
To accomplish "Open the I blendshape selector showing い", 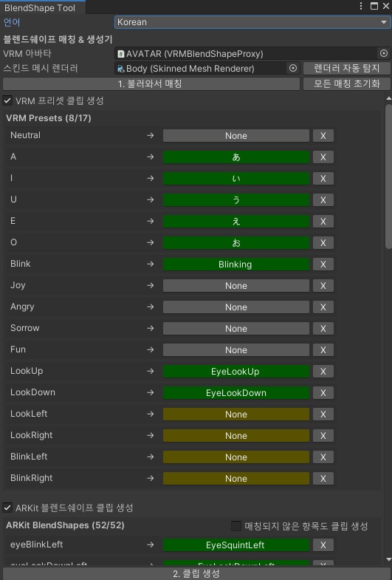I will (x=236, y=179).
